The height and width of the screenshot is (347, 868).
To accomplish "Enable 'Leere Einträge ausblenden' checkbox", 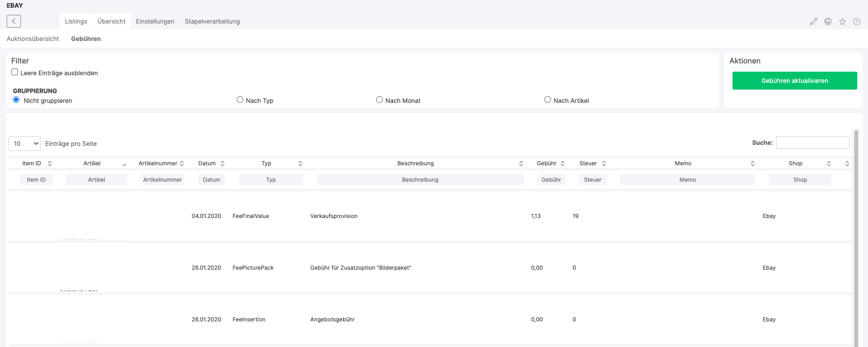I will click(15, 72).
